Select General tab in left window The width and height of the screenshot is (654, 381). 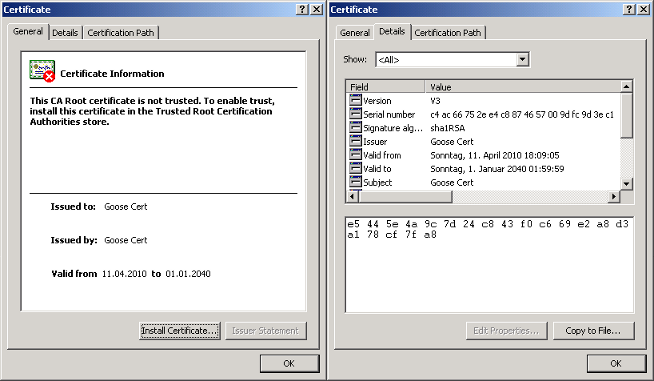[x=28, y=31]
